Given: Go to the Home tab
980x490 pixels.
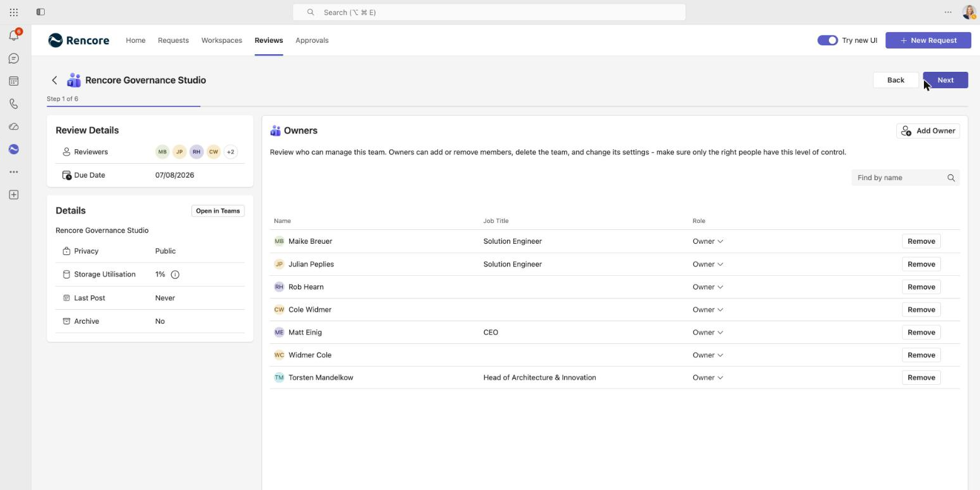Looking at the screenshot, I should 135,40.
